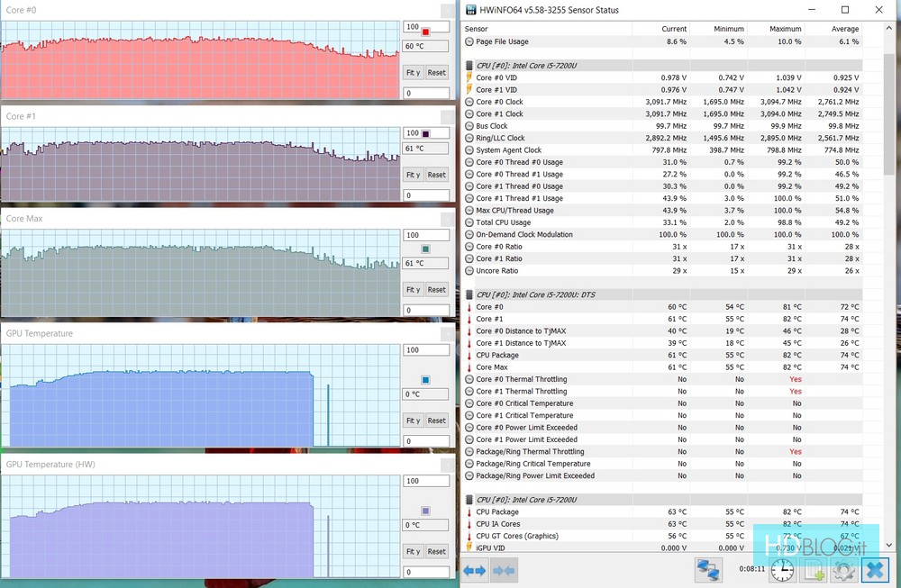Click the HWiNFO64 title bar app icon
The height and width of the screenshot is (588, 901).
(470, 10)
